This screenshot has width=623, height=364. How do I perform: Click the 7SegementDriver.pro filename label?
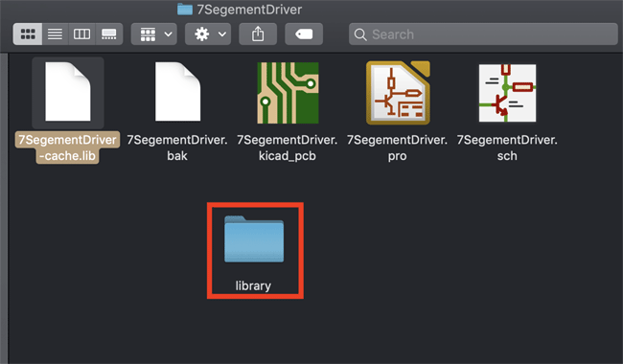[398, 148]
